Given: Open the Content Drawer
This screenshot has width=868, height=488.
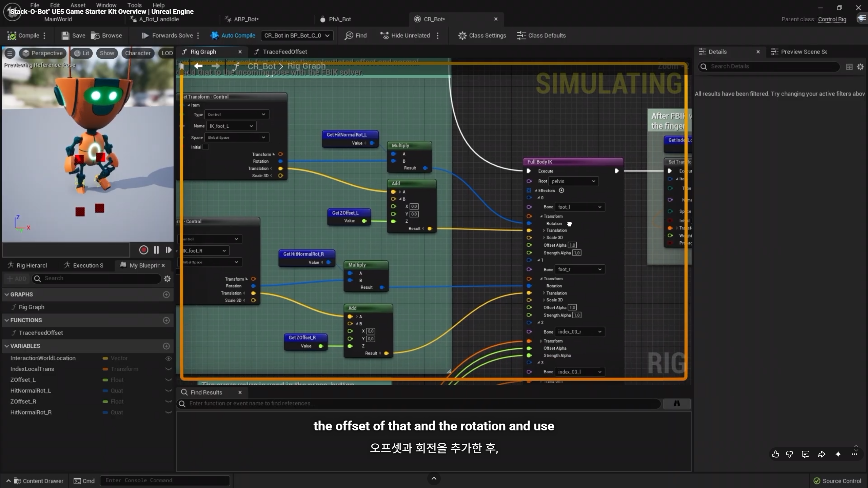Looking at the screenshot, I should (35, 481).
